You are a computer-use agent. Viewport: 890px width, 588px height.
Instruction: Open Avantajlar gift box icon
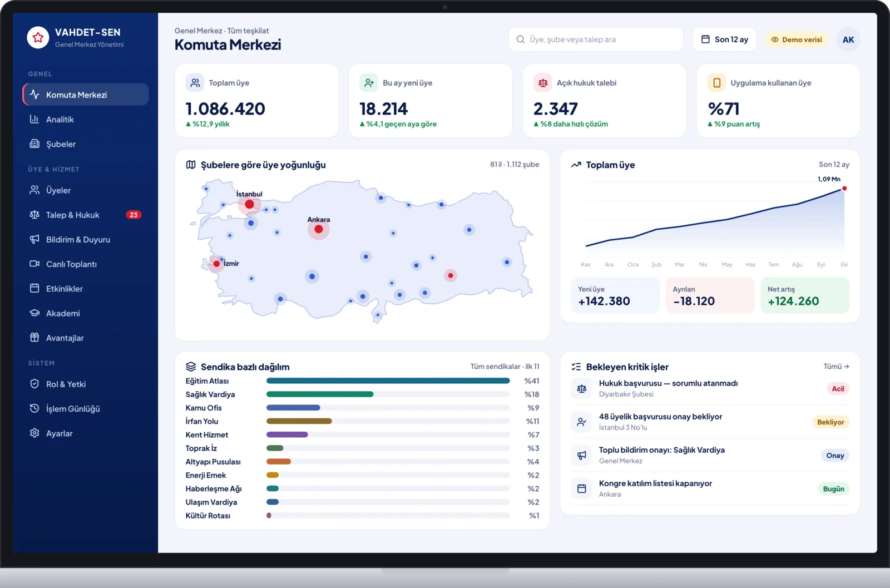[x=34, y=337]
